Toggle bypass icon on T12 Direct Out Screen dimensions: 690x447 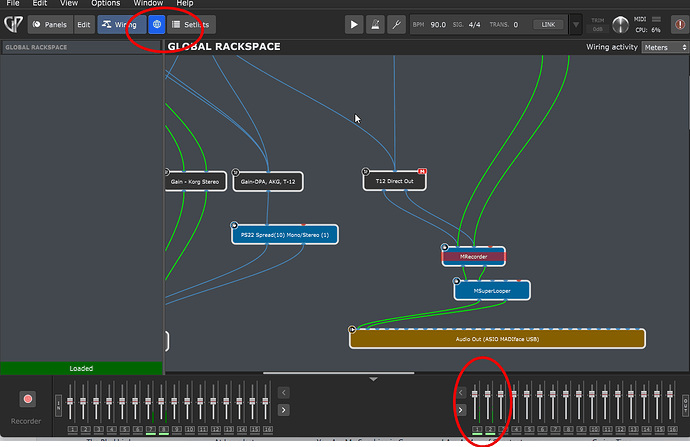tap(365, 171)
